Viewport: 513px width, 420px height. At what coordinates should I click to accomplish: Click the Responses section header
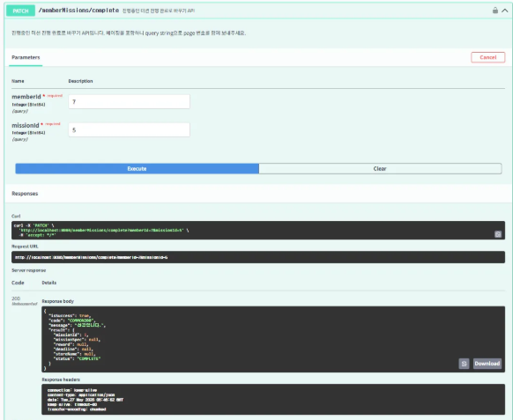click(25, 194)
